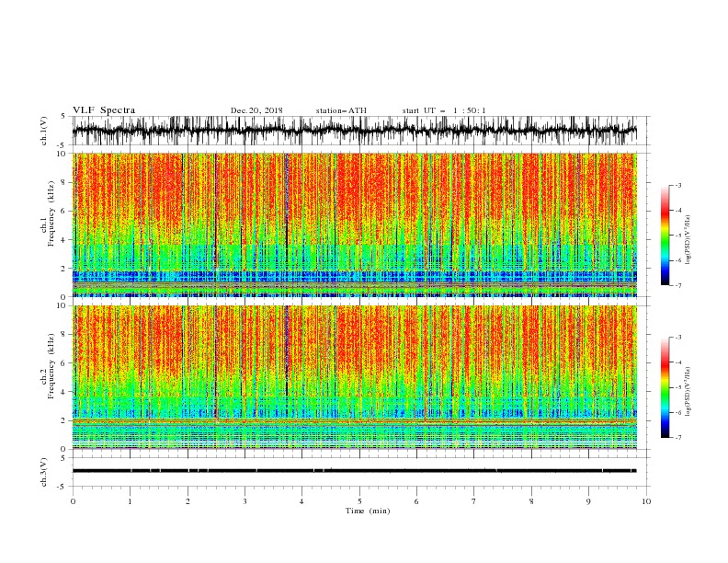Click the "-7" label on ch.1 color bar

pos(677,286)
